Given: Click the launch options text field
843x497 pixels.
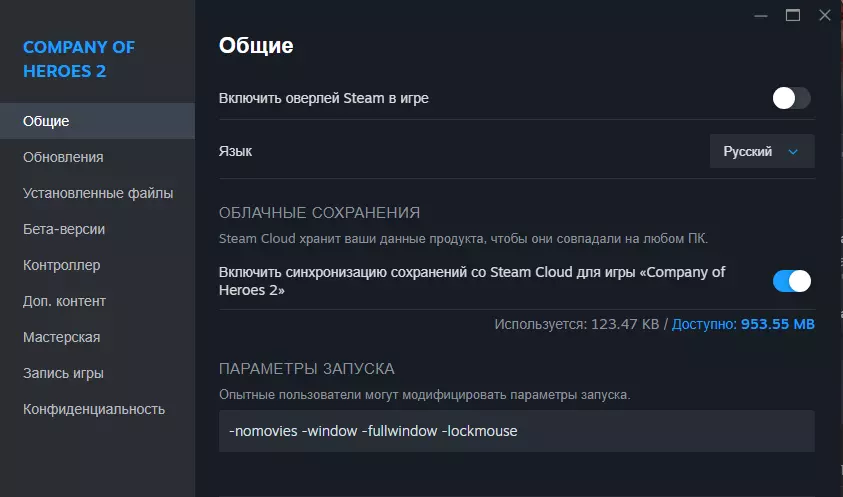Looking at the screenshot, I should 516,432.
